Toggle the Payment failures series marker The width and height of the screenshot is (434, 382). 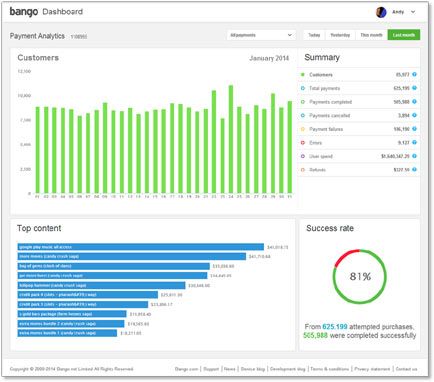click(x=303, y=129)
